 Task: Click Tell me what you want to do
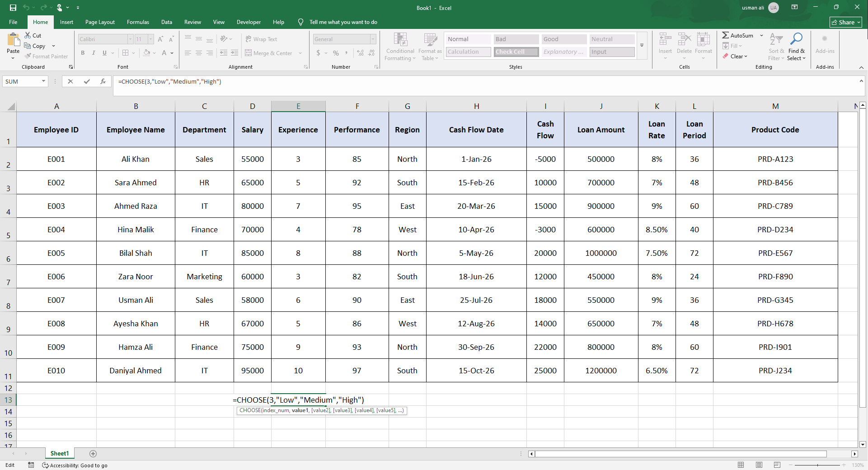coord(343,22)
